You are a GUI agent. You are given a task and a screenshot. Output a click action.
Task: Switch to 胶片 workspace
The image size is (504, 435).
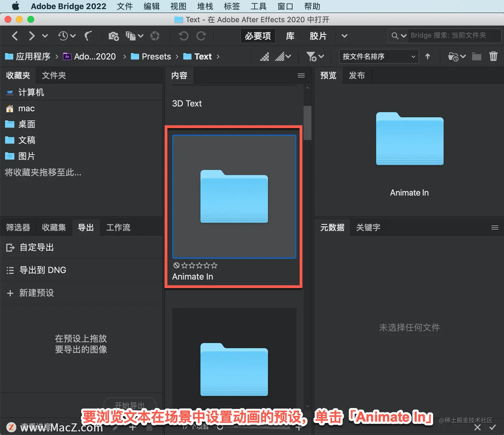318,36
